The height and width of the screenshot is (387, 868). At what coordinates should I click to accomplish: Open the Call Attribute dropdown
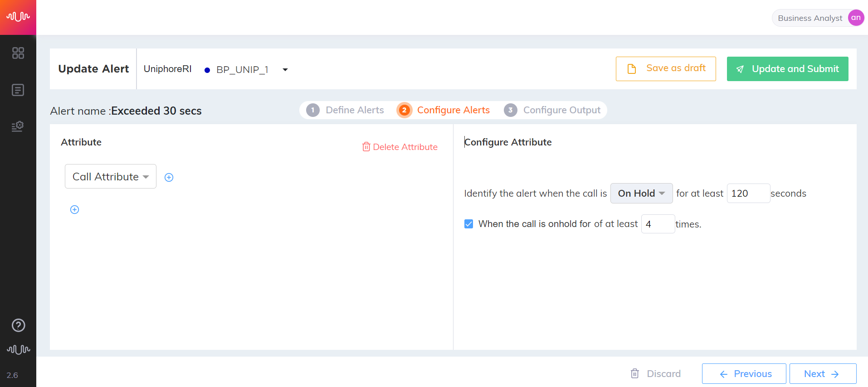[111, 176]
